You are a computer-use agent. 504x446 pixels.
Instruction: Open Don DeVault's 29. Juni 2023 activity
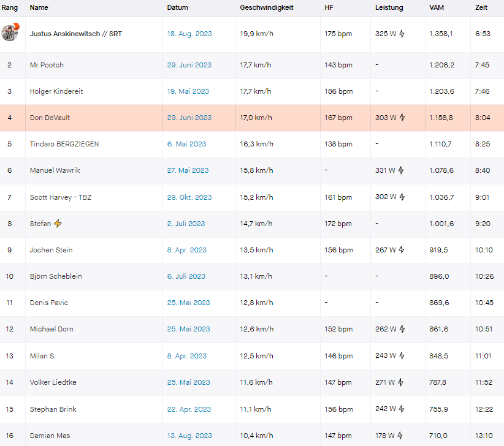189,118
